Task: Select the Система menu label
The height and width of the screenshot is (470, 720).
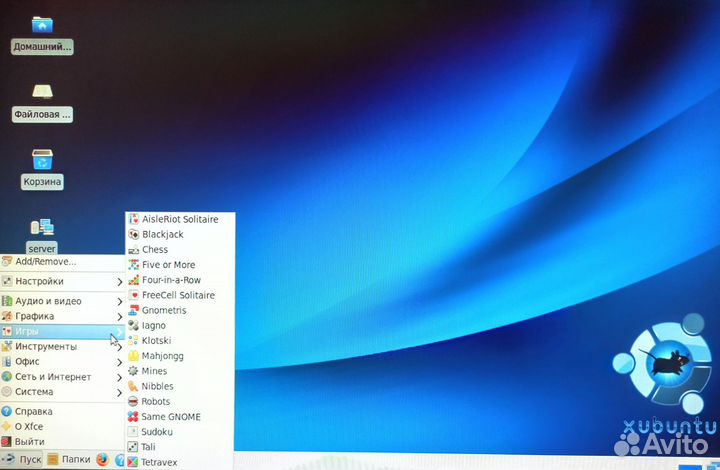Action: pos(34,392)
